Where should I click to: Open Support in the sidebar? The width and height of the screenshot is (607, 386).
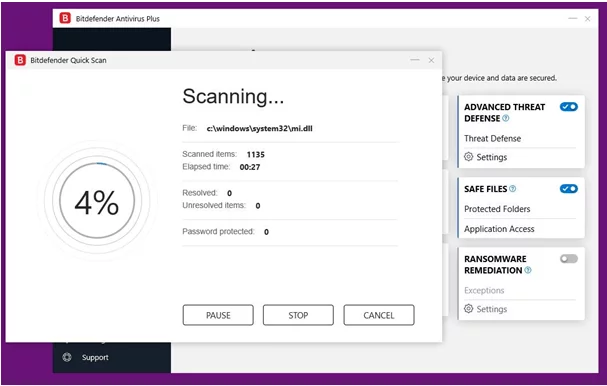click(95, 357)
